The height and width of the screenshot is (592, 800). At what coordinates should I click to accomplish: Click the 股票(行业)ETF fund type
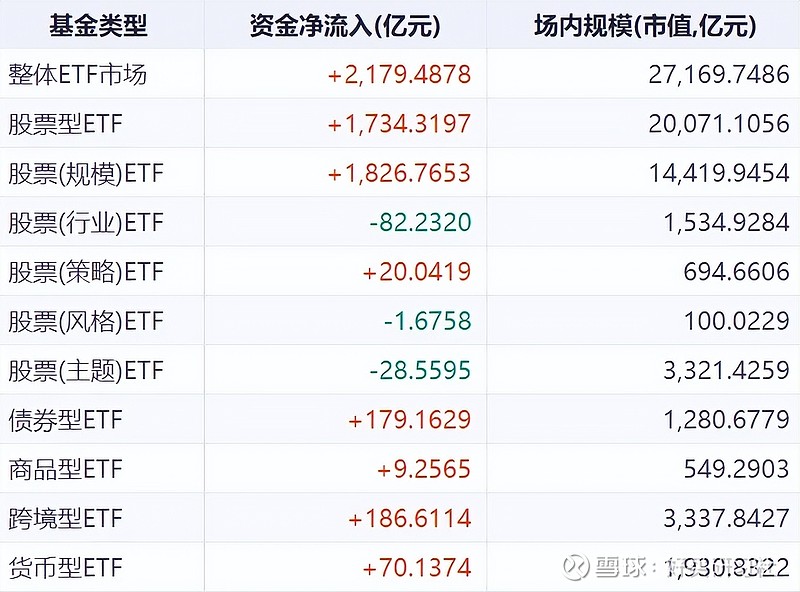pos(85,223)
